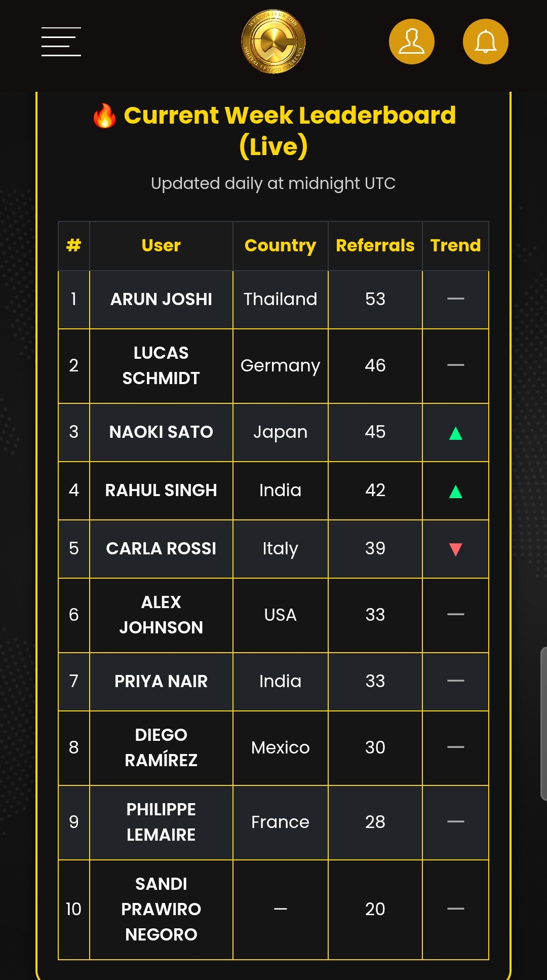Click the rank # column header

click(x=74, y=246)
